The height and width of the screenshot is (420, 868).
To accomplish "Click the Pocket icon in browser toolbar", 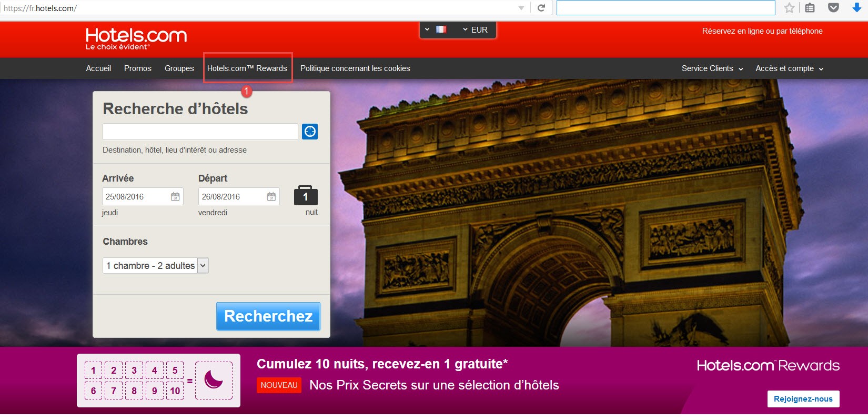I will click(x=833, y=8).
